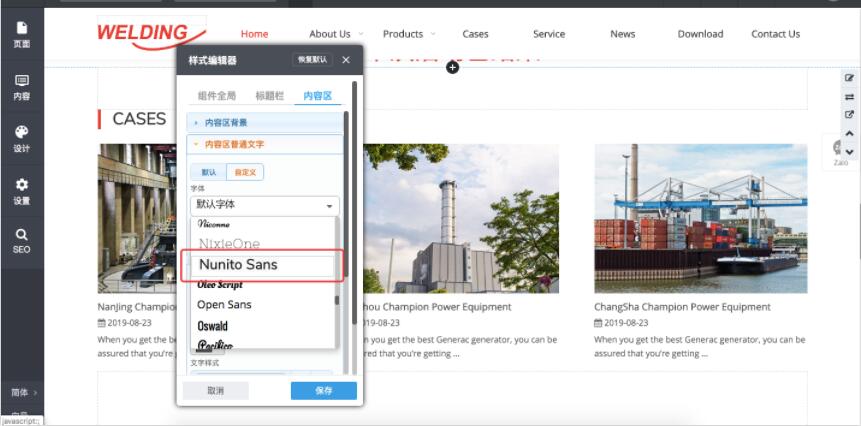This screenshot has height=426, width=861.
Task: Click the 保存 (Save) button
Action: (323, 391)
